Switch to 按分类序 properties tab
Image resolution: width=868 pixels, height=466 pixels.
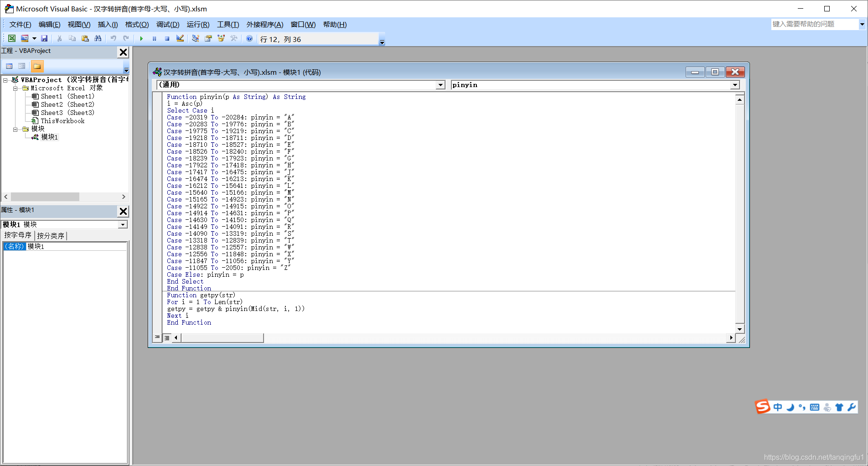(51, 236)
